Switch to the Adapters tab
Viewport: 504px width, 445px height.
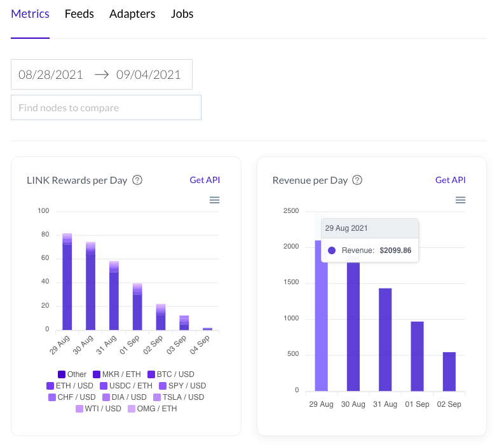pos(132,14)
